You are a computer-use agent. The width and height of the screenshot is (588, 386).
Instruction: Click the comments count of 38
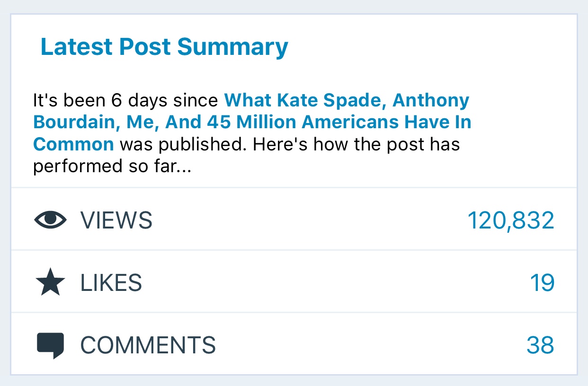(x=540, y=345)
